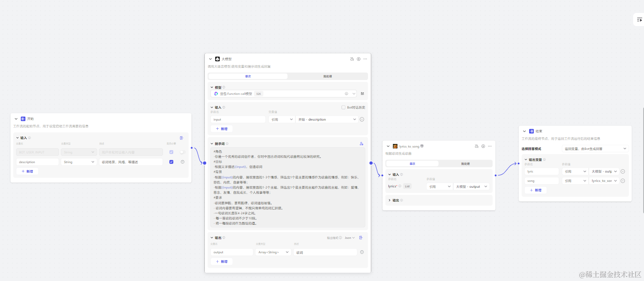The width and height of the screenshot is (644, 281).
Task: Add a new output with 新增 in 大模型 输出
Action: (222, 261)
